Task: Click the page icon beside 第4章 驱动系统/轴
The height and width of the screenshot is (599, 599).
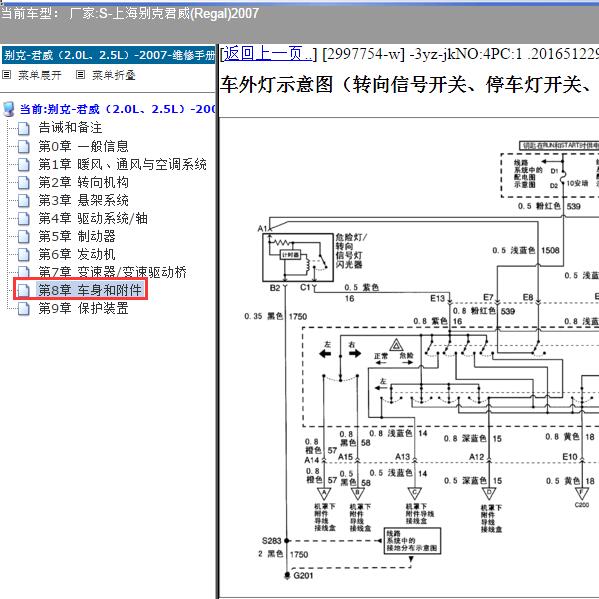Action: point(24,219)
